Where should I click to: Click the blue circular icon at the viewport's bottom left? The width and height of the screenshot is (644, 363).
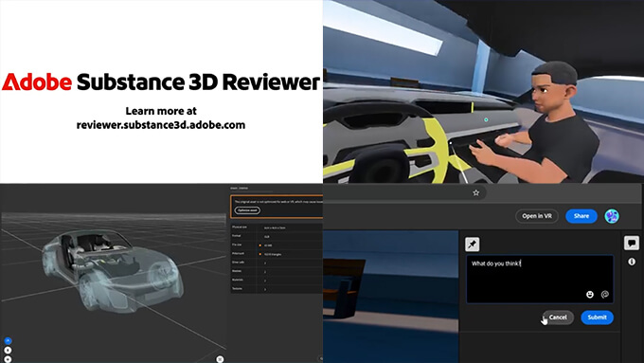point(8,341)
